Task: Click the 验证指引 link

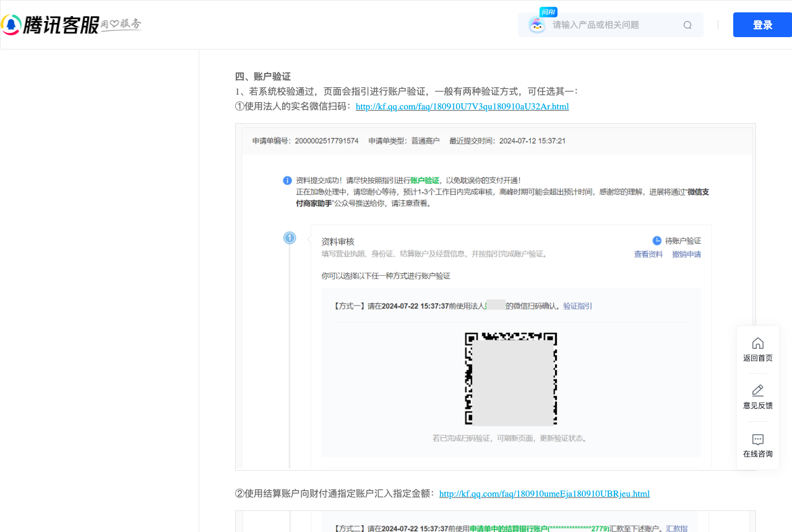Action: [x=577, y=306]
